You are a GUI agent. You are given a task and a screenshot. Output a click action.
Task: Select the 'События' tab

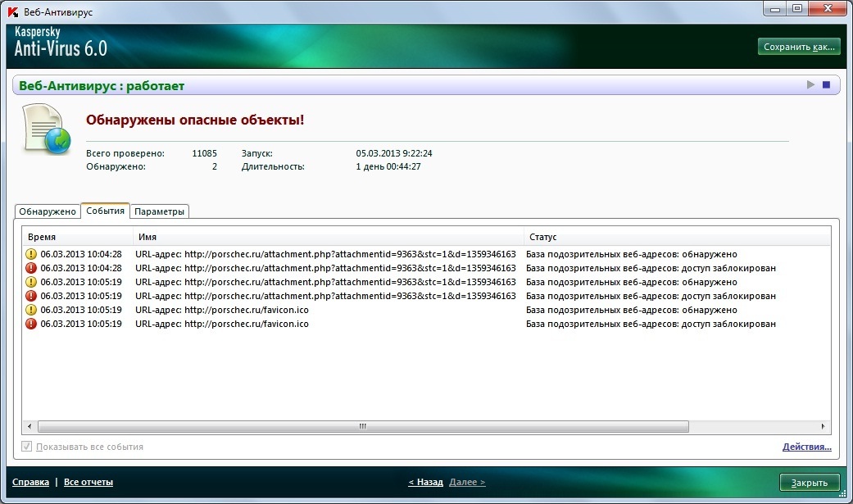(x=105, y=211)
